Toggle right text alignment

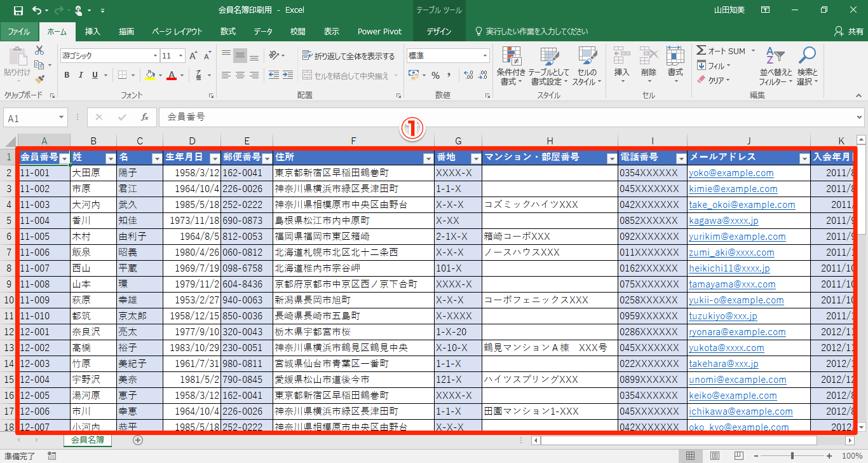254,76
